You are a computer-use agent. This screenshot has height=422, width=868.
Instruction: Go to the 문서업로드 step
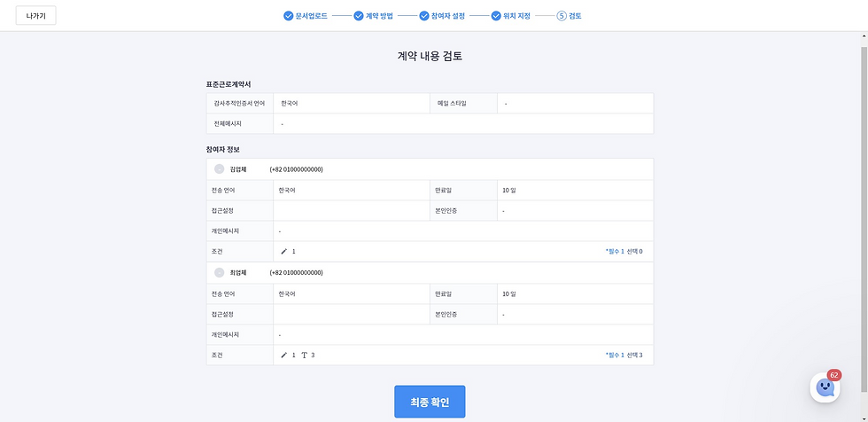311,16
